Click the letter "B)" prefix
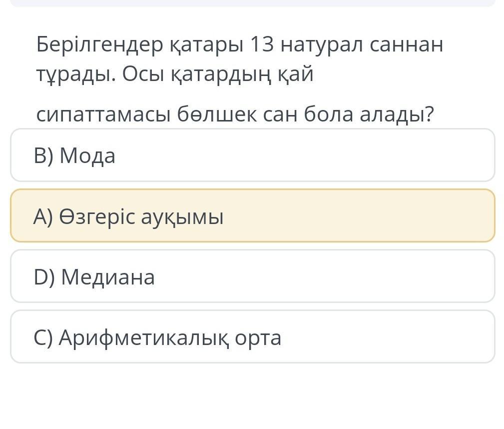The width and height of the screenshot is (504, 429). coord(43,156)
